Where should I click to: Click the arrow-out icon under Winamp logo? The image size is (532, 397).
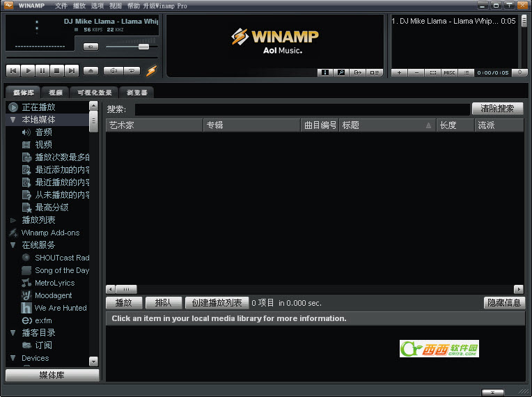click(358, 72)
